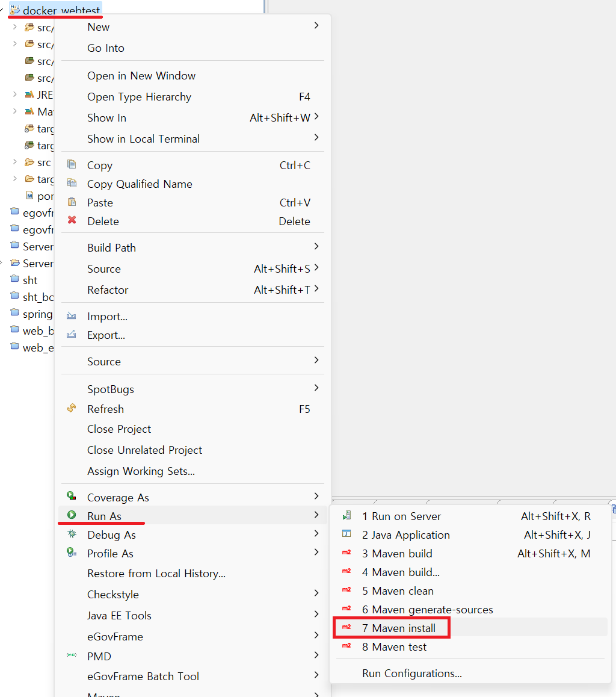The height and width of the screenshot is (697, 616).
Task: Expand the New submenu arrow
Action: pyautogui.click(x=316, y=25)
